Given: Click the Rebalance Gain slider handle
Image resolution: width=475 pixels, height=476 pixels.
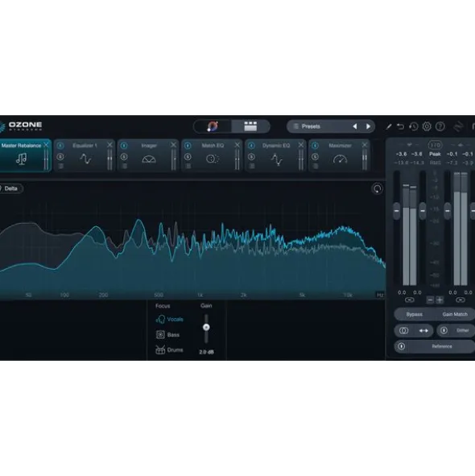Looking at the screenshot, I should coord(206,327).
